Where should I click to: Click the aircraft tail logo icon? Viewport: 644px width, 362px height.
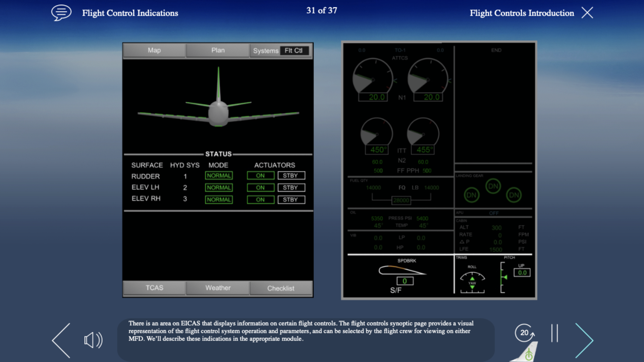tap(526, 352)
